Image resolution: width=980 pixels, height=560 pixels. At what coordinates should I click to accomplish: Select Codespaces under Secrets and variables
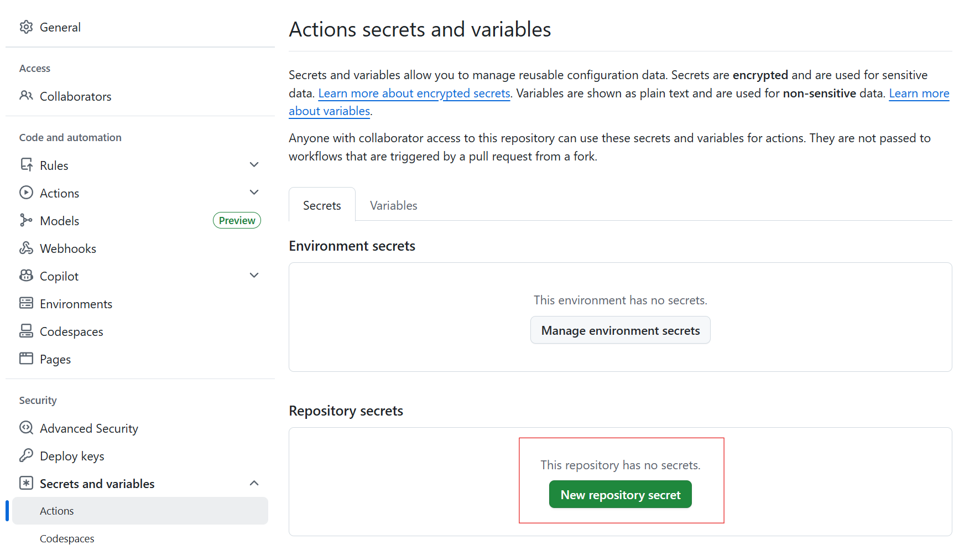click(x=67, y=538)
